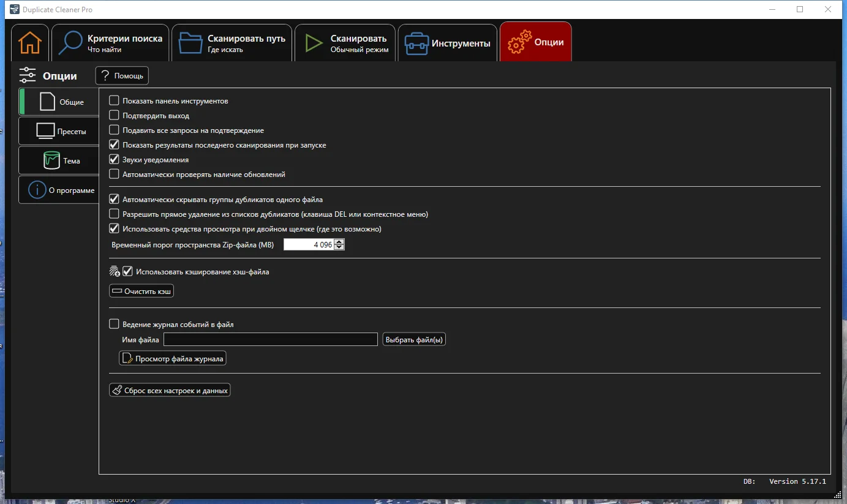The width and height of the screenshot is (847, 504).
Task: Click the Временный порог пространства Zip-файла label
Action: 193,244
